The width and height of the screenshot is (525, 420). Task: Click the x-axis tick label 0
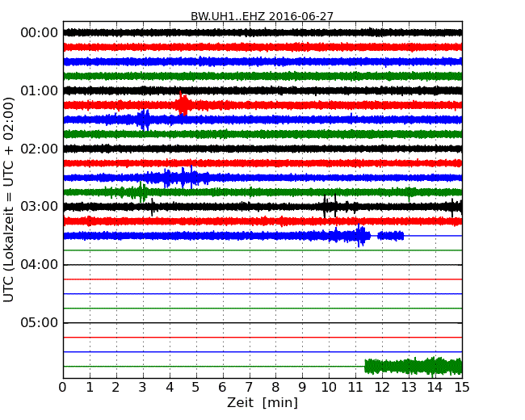click(63, 388)
